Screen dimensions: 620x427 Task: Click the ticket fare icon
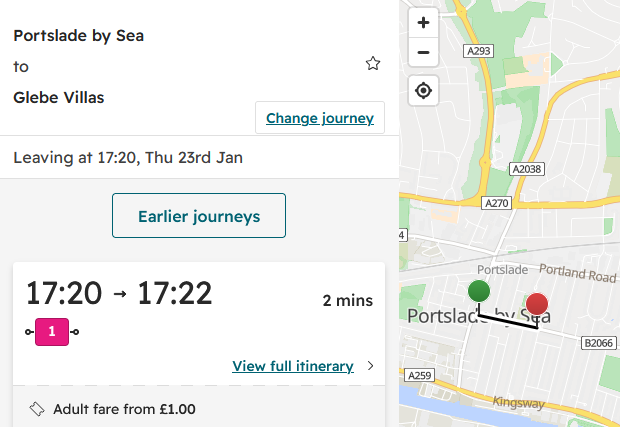tap(37, 409)
